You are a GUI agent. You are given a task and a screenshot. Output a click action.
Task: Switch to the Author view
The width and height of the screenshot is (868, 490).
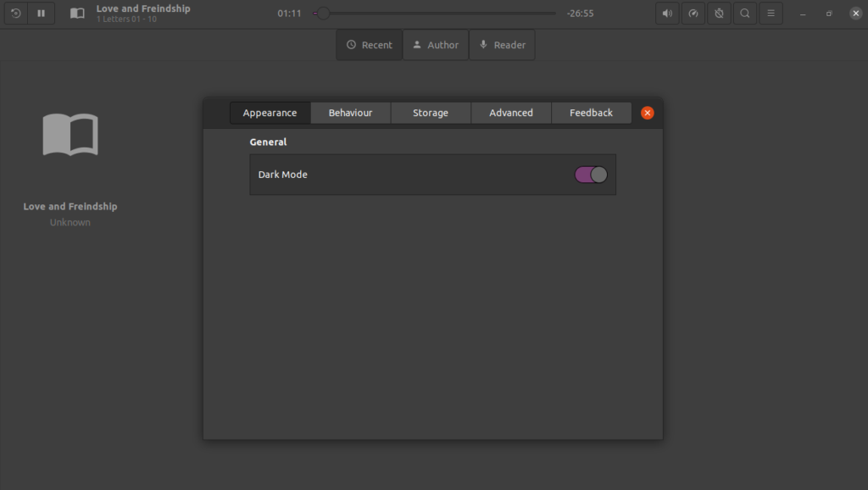[x=436, y=45]
